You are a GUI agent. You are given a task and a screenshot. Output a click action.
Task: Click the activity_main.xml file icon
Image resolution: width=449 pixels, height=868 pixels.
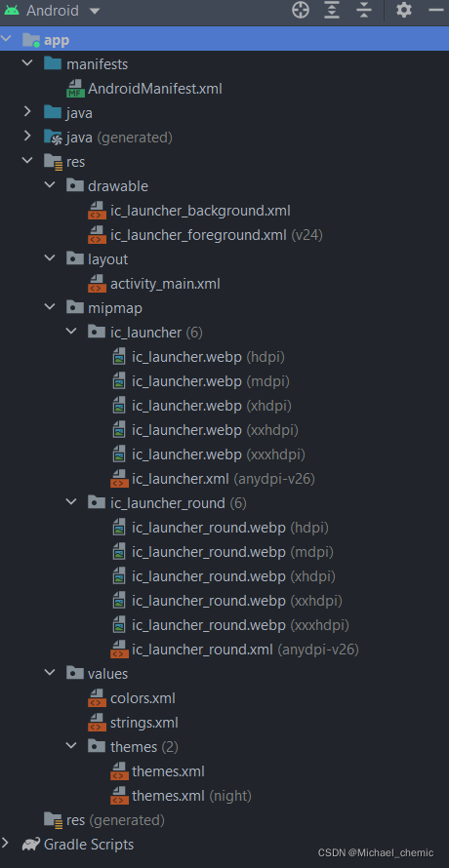click(x=97, y=284)
